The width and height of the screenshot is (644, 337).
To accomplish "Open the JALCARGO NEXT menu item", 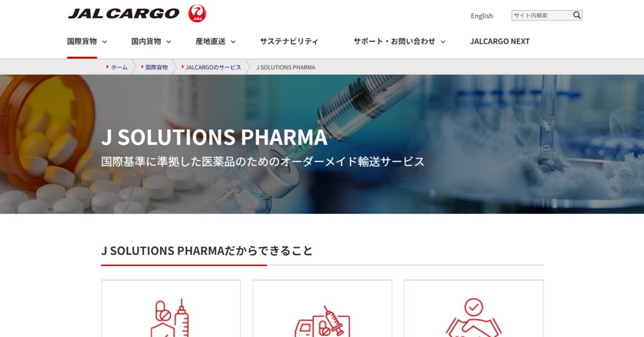I will (500, 41).
